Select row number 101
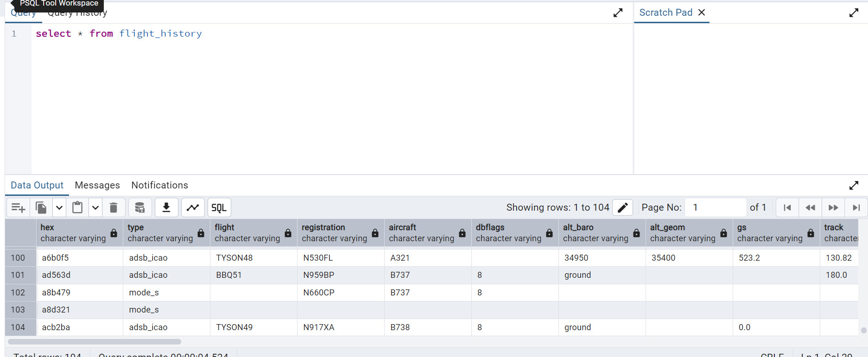 pyautogui.click(x=21, y=275)
